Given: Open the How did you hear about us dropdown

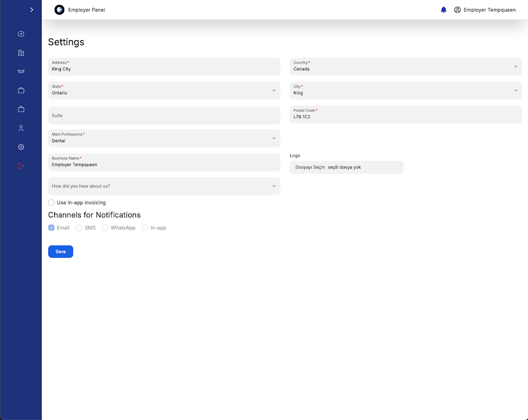Looking at the screenshot, I should click(164, 186).
